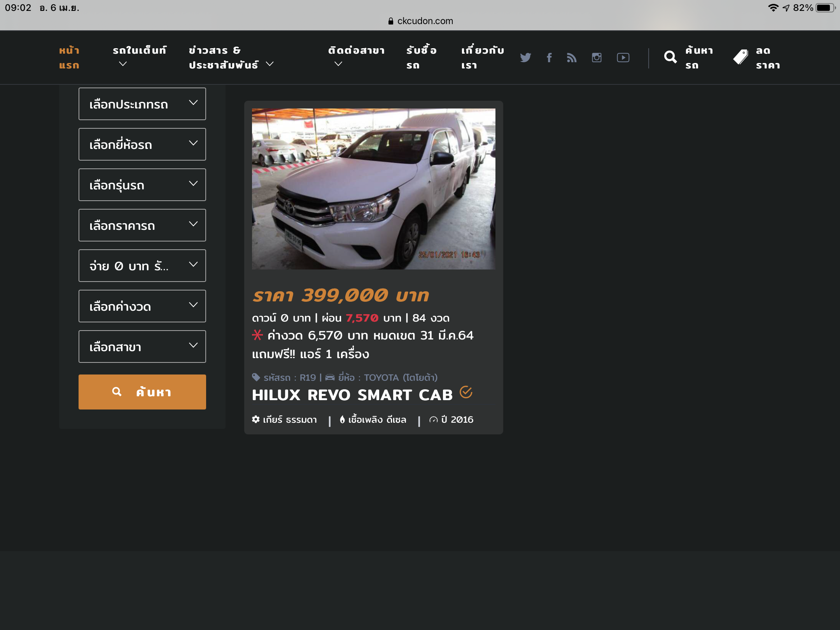Click the Facebook icon in header

click(x=549, y=58)
